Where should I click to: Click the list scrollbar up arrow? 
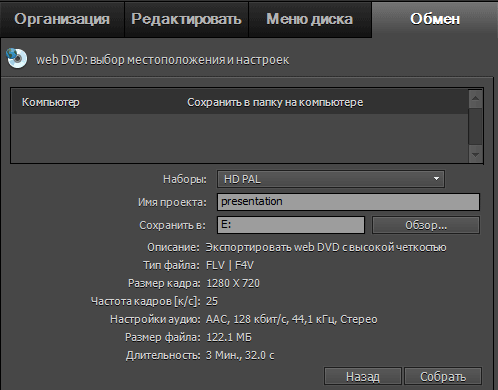475,98
